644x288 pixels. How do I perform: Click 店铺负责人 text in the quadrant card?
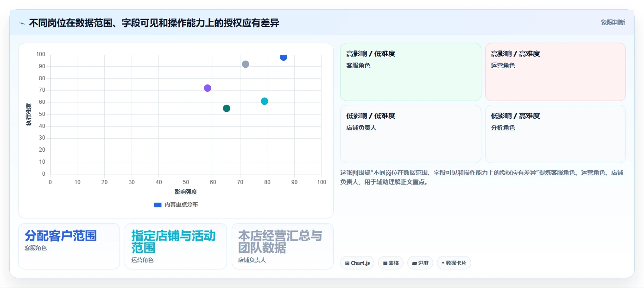click(361, 128)
